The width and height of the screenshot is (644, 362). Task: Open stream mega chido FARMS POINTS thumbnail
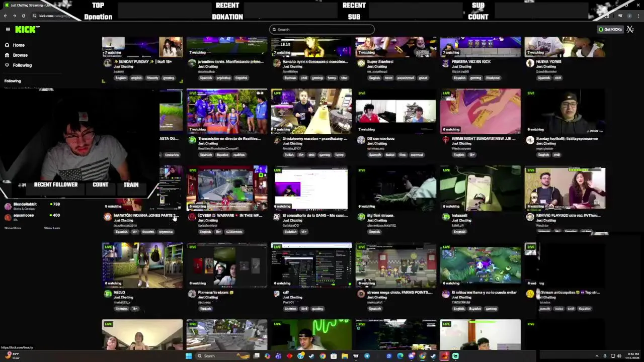[396, 265]
